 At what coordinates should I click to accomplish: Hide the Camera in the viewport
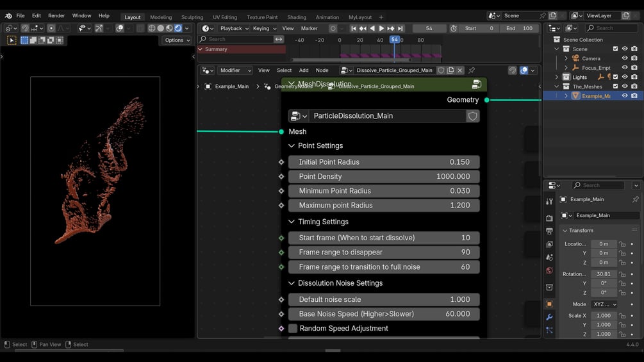pyautogui.click(x=625, y=58)
